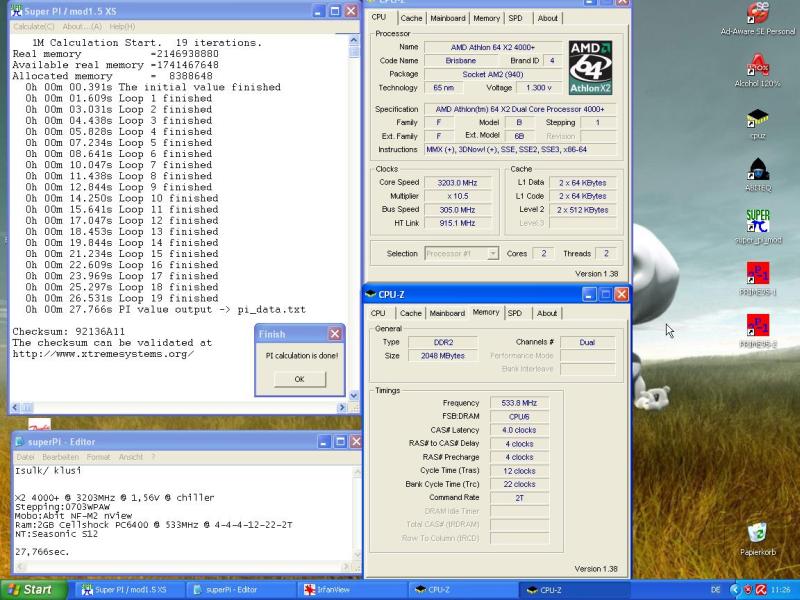
Task: Select SPD tab in lower CPU-Z window
Action: (x=515, y=313)
